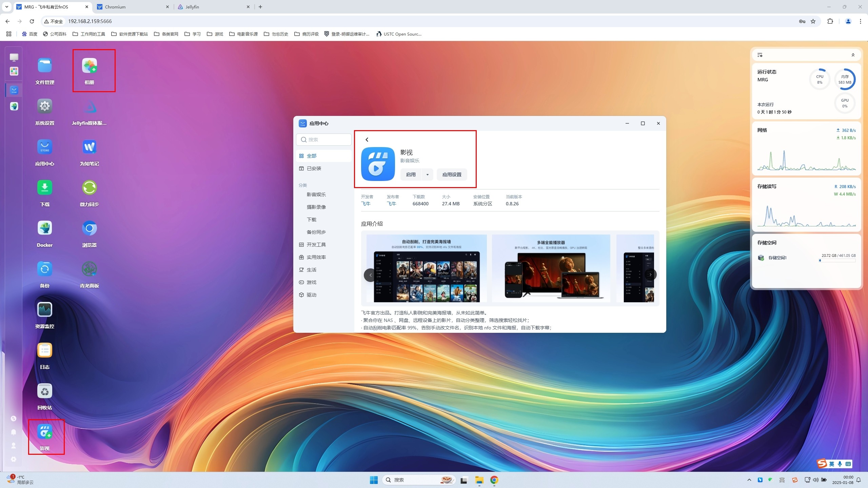Focus the 搜索 field in 应用中心
Viewport: 868px width, 488px height.
click(324, 140)
